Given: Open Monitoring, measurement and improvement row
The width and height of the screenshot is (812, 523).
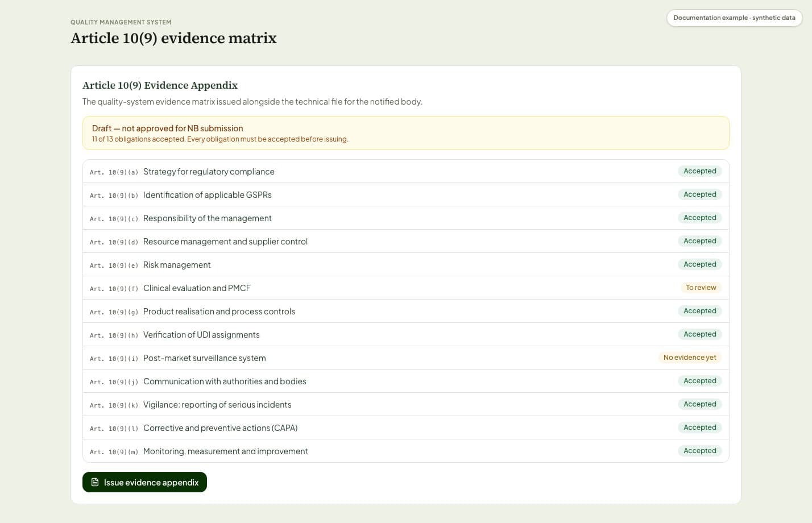Looking at the screenshot, I should click(x=405, y=451).
